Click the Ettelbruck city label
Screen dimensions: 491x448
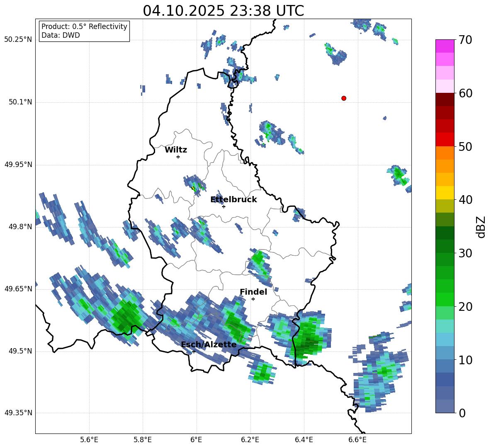coord(233,199)
